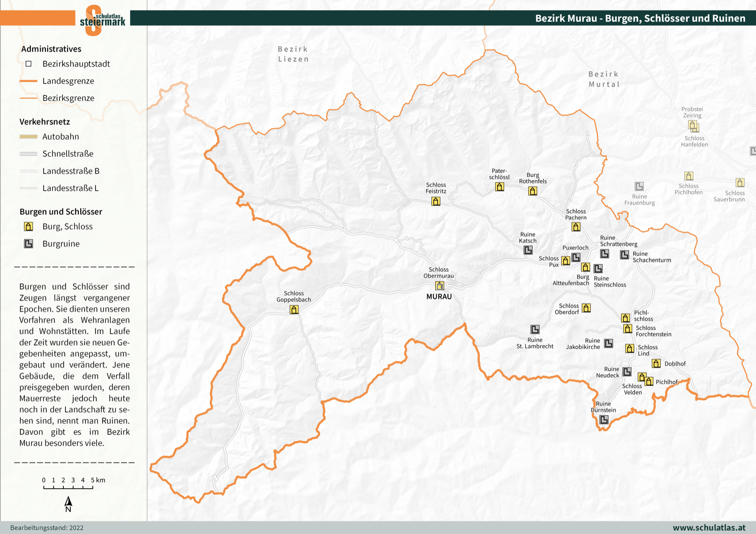Click the Bezirk Murtal label
This screenshot has height=534, width=756.
(x=604, y=79)
